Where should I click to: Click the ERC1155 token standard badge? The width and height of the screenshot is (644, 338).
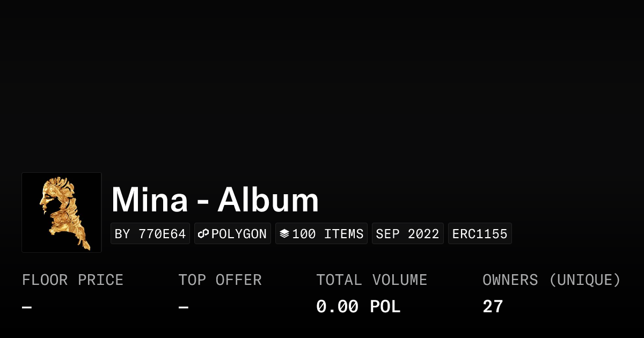[480, 234]
